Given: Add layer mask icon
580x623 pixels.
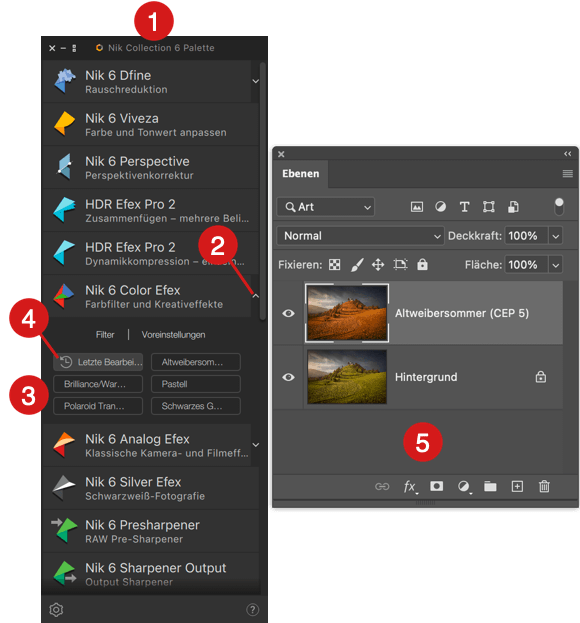Looking at the screenshot, I should [x=437, y=486].
